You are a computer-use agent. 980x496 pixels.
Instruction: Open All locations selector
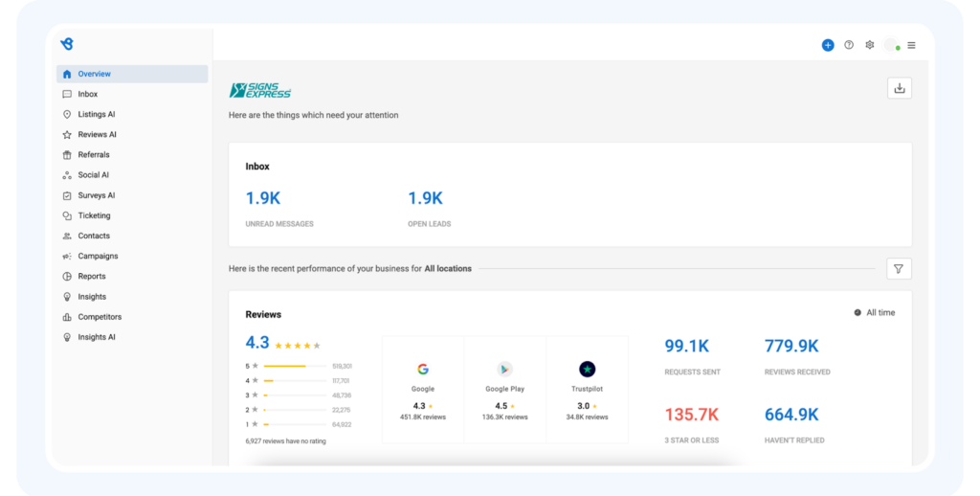pyautogui.click(x=448, y=269)
